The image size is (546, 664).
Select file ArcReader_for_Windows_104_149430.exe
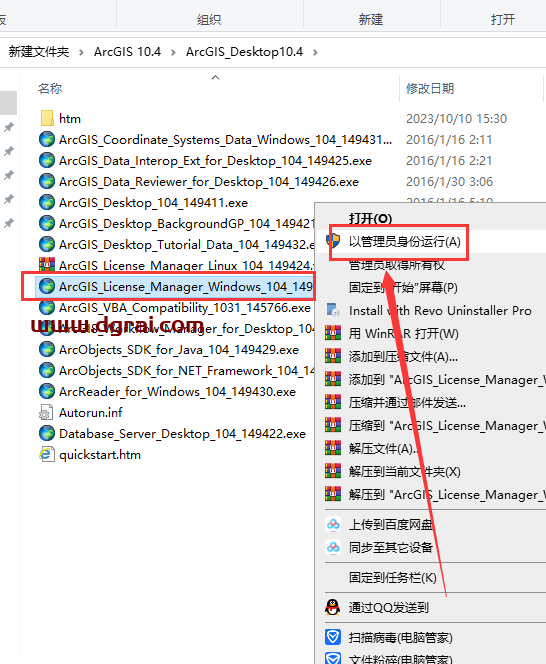(x=177, y=392)
